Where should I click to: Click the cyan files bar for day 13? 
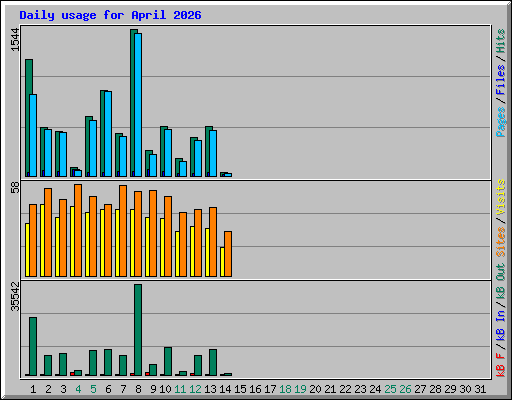pos(213,153)
